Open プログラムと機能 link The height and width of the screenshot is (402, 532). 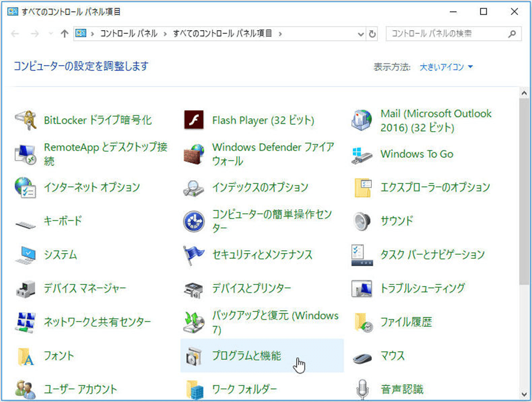(x=246, y=355)
